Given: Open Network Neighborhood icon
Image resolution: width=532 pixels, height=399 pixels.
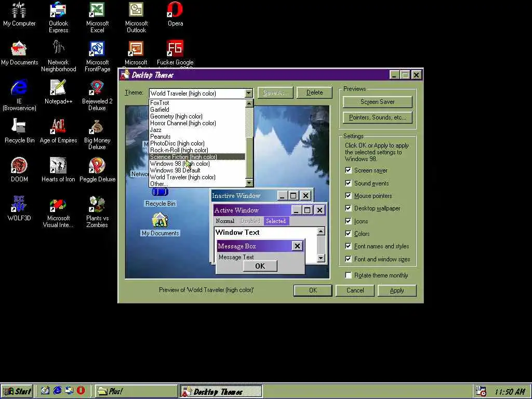Looking at the screenshot, I should tap(58, 56).
